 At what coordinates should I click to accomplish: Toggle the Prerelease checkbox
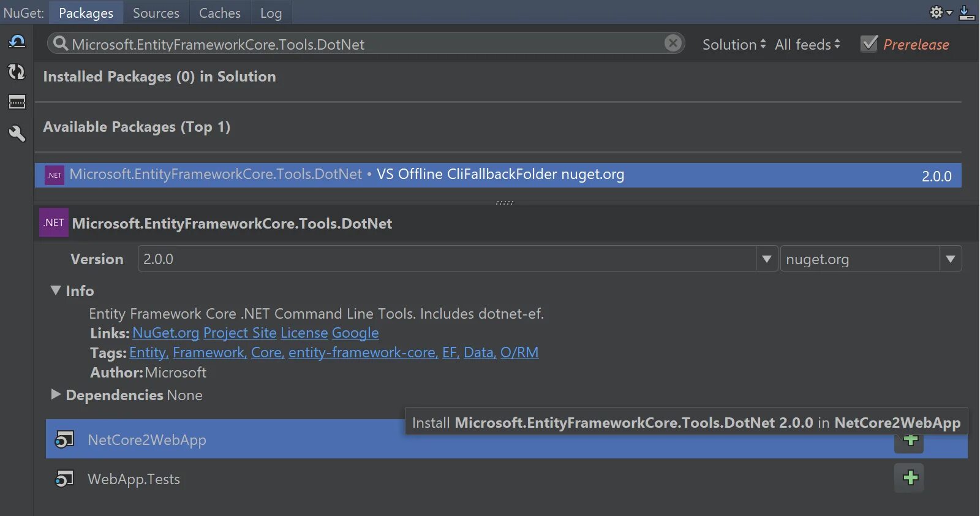(869, 44)
